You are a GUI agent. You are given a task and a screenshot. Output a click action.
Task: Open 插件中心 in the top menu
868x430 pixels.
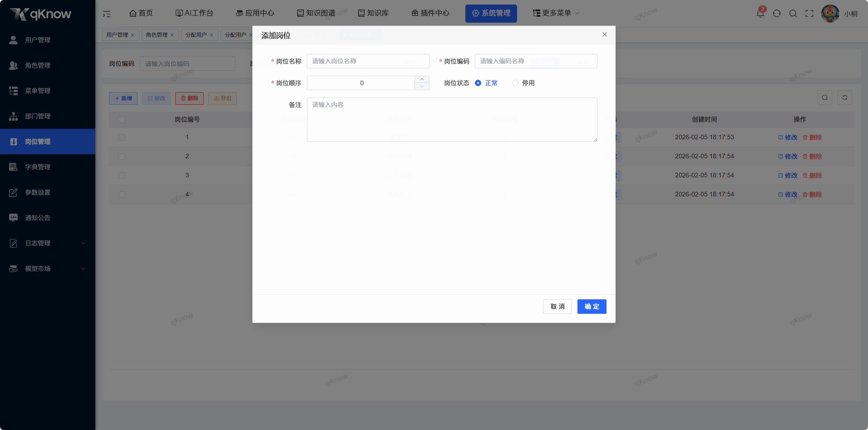point(430,13)
